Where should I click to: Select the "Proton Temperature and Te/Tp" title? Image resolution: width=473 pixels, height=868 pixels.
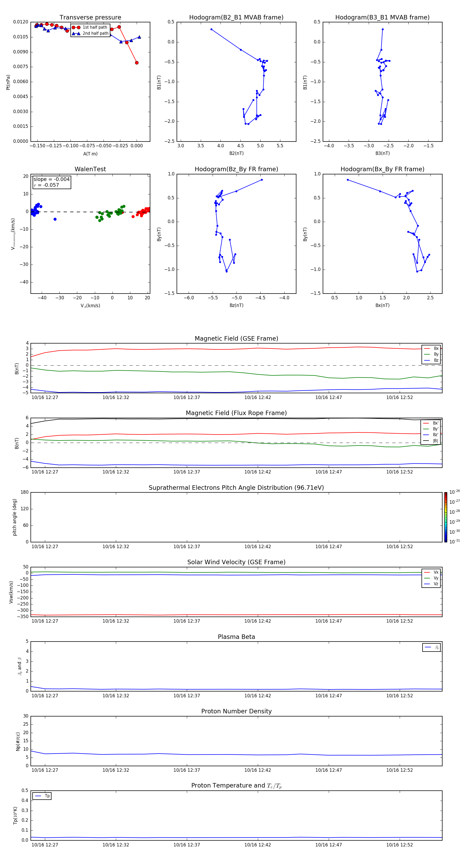(236, 786)
